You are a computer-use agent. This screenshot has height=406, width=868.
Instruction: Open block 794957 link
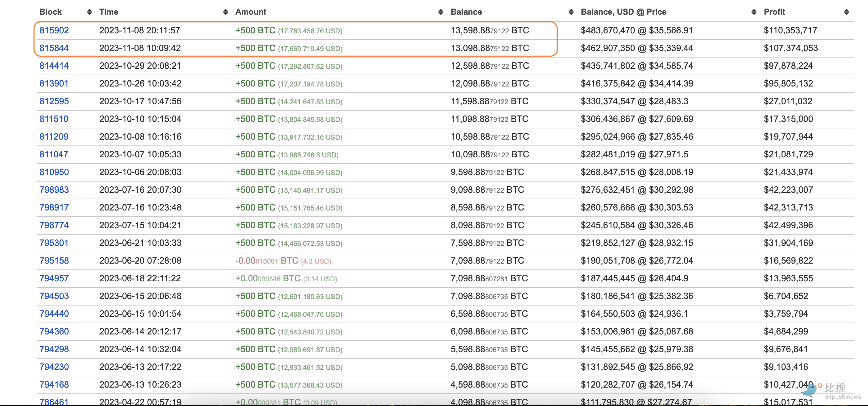coord(54,278)
